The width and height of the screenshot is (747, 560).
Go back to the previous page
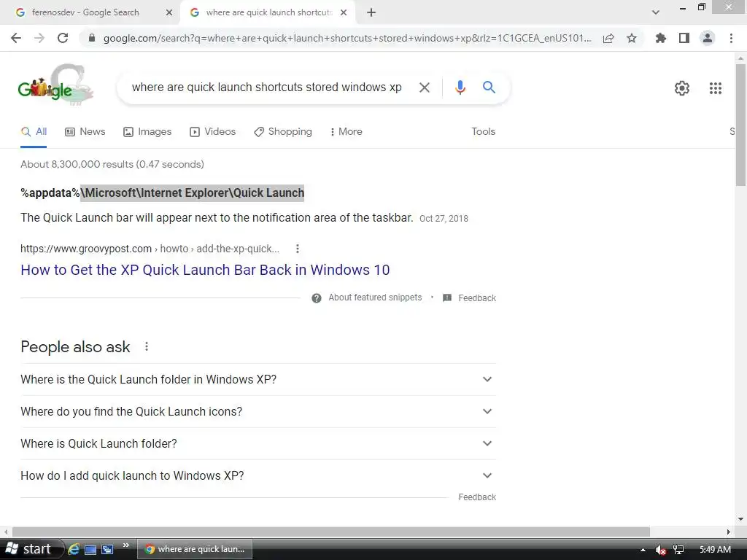(x=16, y=38)
